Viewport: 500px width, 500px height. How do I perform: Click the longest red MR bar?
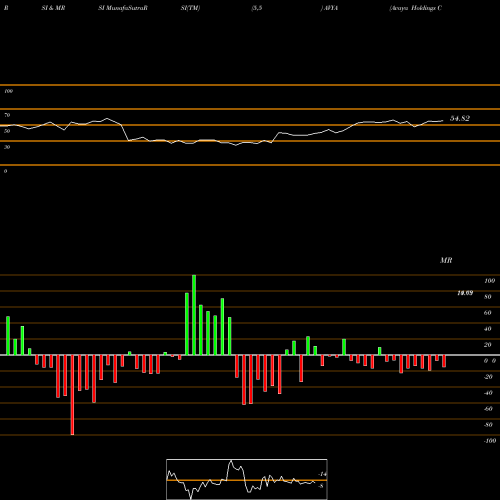[72, 395]
